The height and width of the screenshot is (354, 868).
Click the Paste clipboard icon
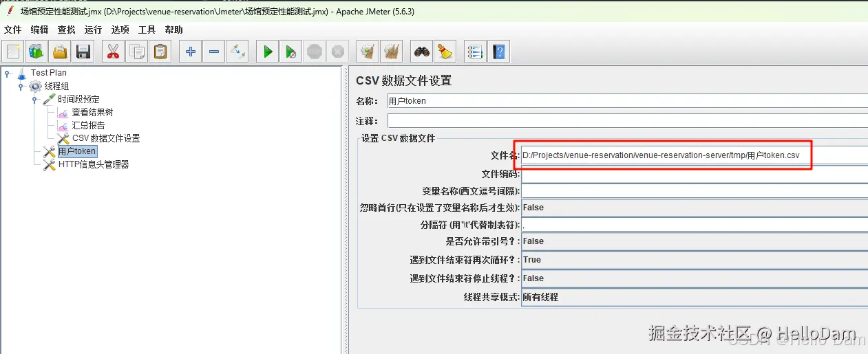160,52
